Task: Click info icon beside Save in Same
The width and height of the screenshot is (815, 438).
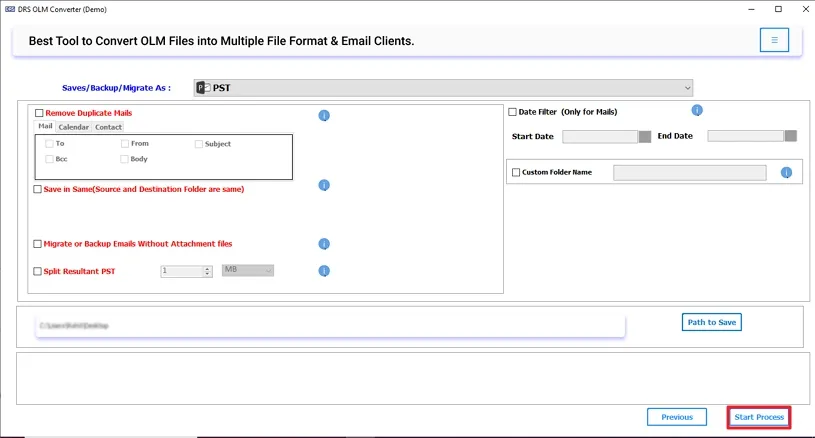Action: click(324, 185)
